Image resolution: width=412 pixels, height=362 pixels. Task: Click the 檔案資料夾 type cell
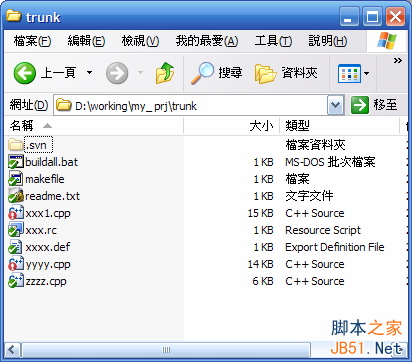click(x=315, y=145)
